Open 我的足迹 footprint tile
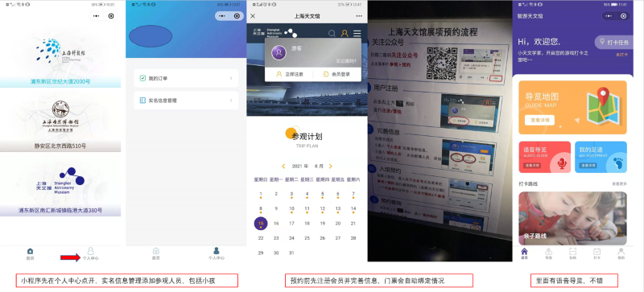Viewport: 644px width, 292px height. tap(601, 157)
